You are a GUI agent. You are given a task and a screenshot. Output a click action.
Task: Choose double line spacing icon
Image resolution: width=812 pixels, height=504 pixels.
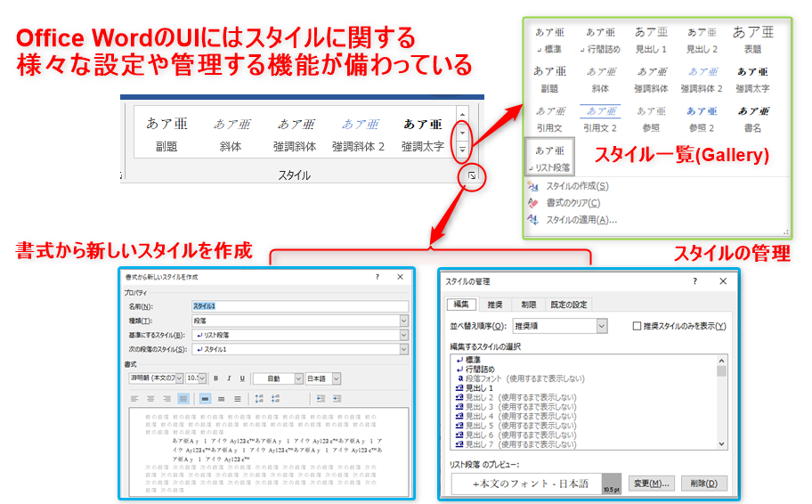pyautogui.click(x=237, y=398)
